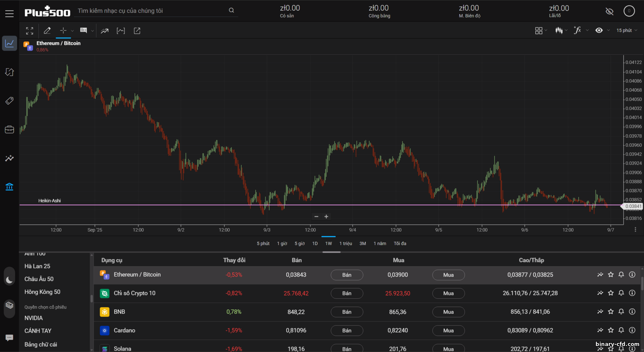The height and width of the screenshot is (352, 644).
Task: Click the crosshair cursor tool
Action: pos(63,30)
